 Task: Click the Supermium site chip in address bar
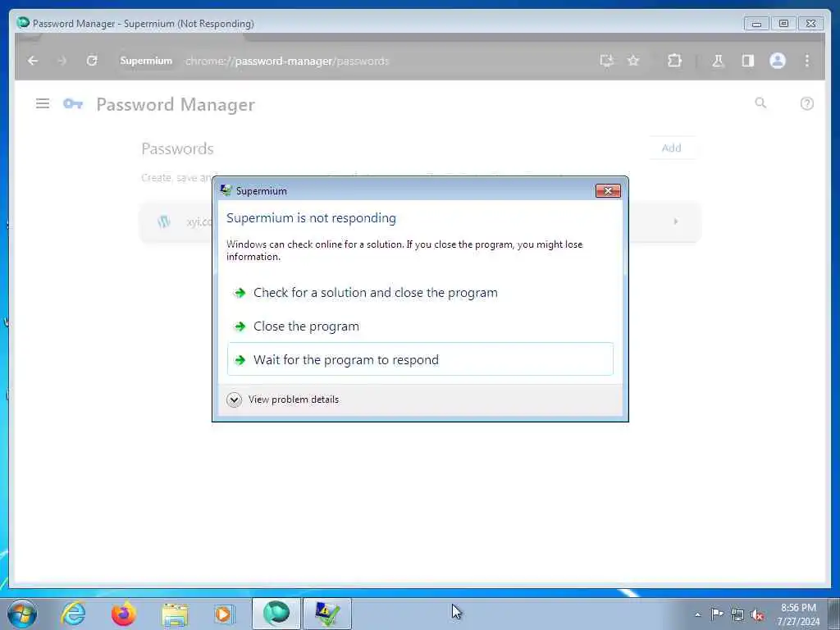(x=146, y=61)
